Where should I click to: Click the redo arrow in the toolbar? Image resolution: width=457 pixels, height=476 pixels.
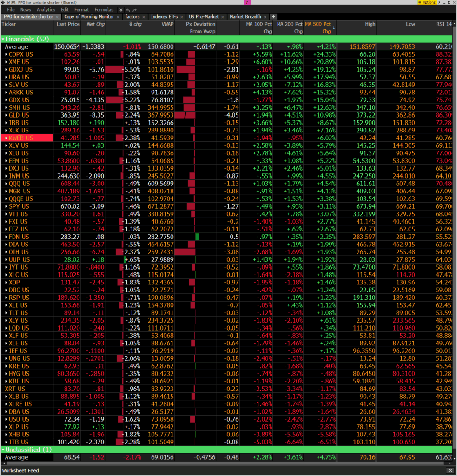click(135, 10)
